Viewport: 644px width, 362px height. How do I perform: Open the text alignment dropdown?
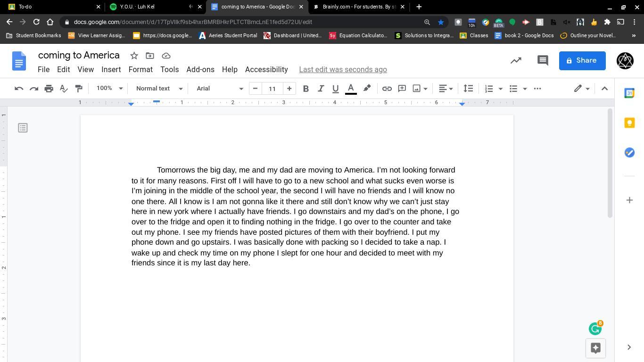point(446,89)
